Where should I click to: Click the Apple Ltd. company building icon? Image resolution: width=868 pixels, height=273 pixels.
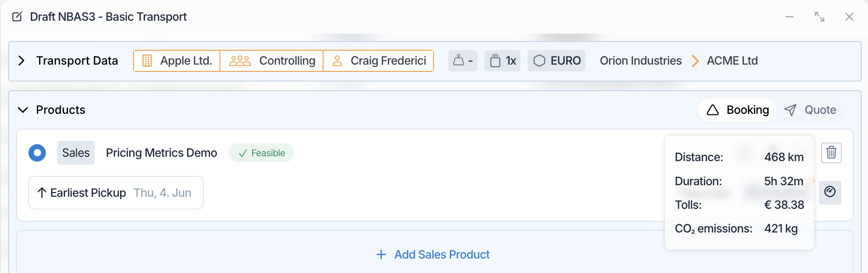[x=147, y=61]
